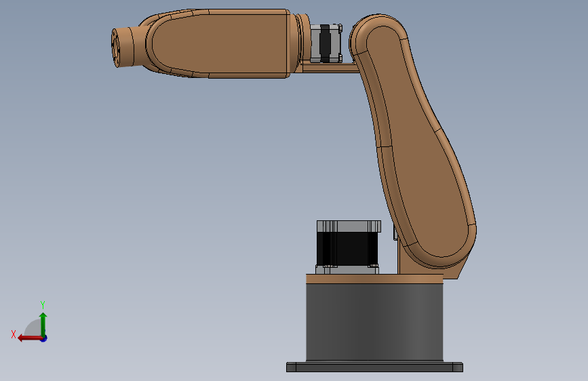Select the small gray stepper motor near elbow
Viewport: 588px width, 381px height.
[x=326, y=43]
